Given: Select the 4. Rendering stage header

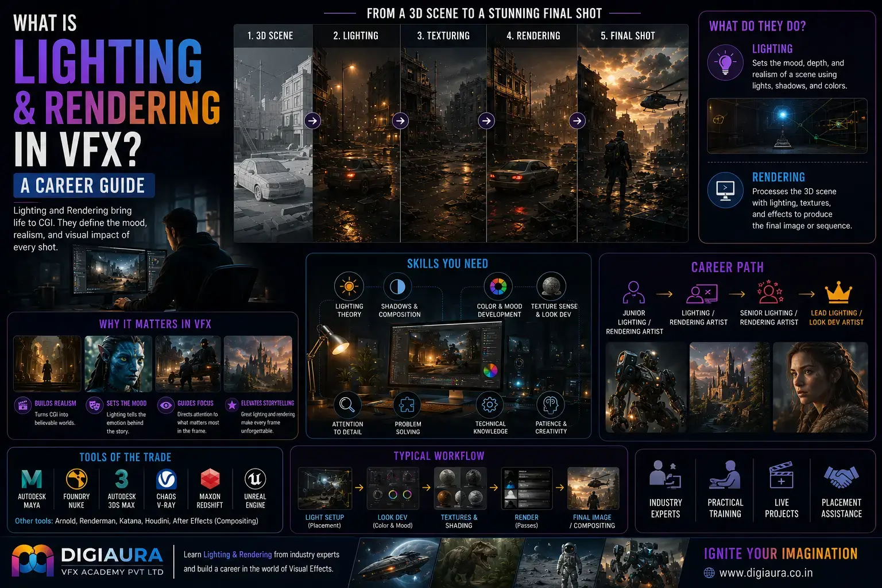Looking at the screenshot, I should [533, 36].
